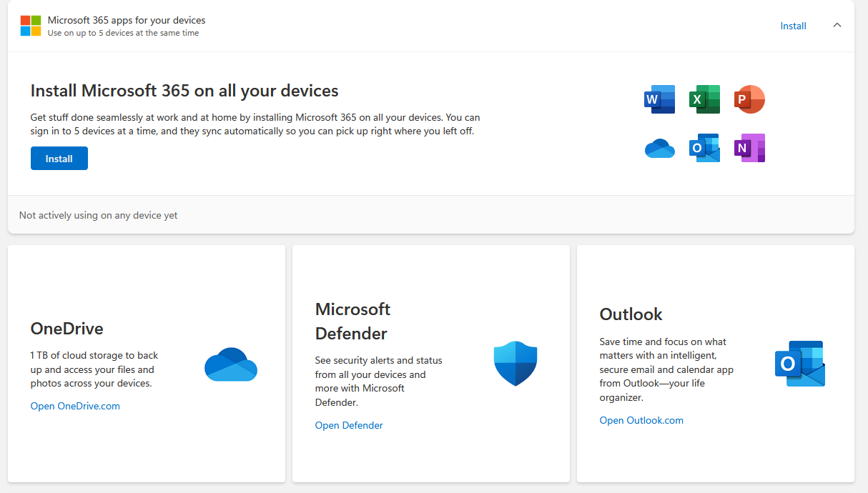Click the Microsoft Defender card heading
Screen dimensions: 868x493
[x=353, y=321]
